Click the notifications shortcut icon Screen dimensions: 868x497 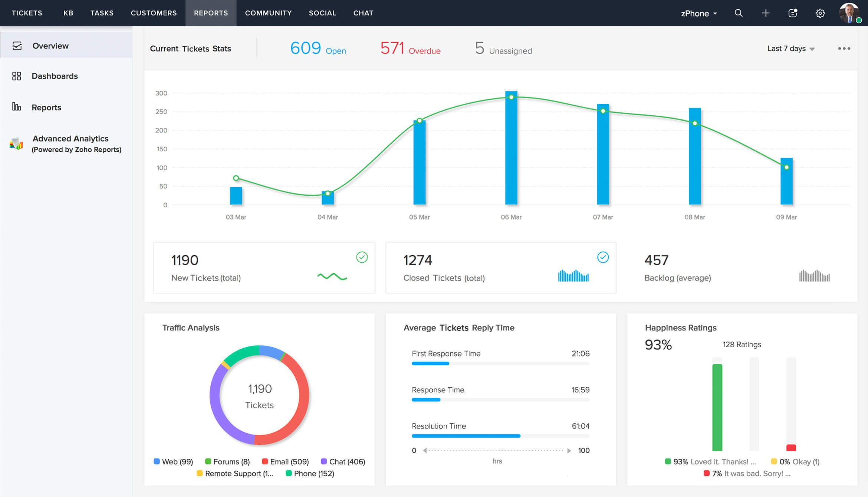tap(793, 13)
